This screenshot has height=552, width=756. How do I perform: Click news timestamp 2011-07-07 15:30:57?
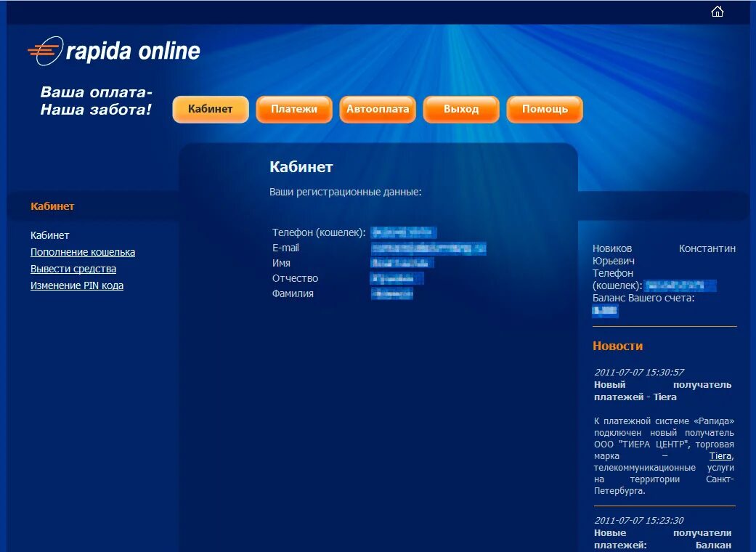[x=639, y=372]
